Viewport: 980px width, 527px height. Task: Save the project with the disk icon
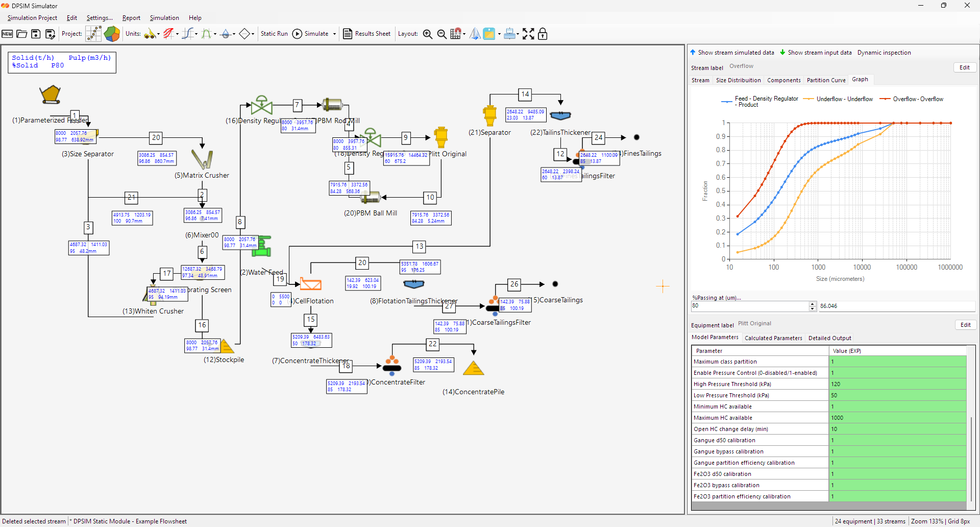[x=36, y=34]
